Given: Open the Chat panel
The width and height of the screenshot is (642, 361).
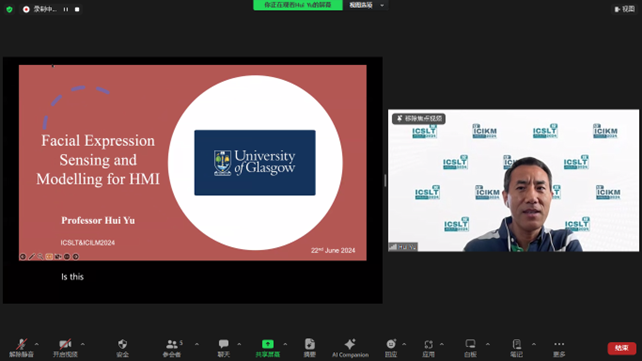Looking at the screenshot, I should pyautogui.click(x=224, y=348).
